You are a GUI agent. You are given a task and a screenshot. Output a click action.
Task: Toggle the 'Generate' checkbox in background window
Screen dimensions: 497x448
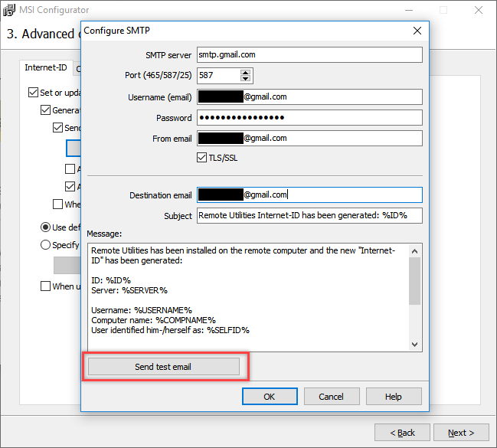tap(46, 110)
